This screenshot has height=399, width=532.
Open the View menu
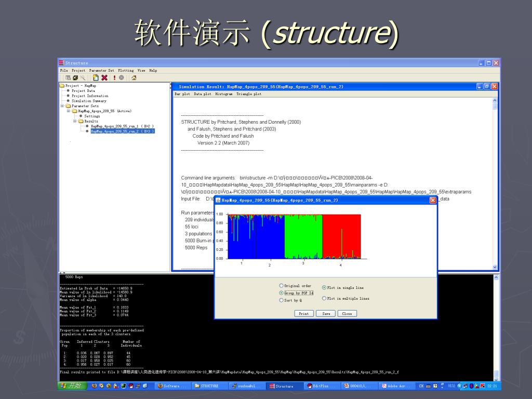141,71
